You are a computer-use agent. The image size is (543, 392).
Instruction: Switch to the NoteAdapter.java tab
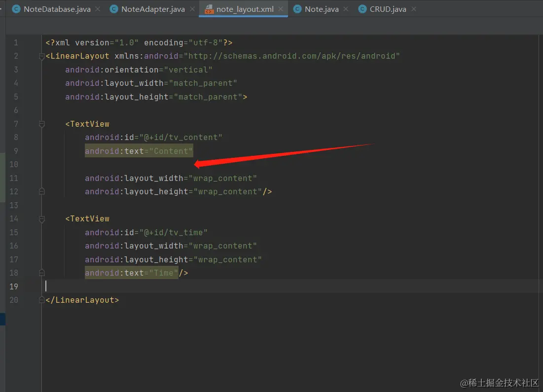[153, 9]
